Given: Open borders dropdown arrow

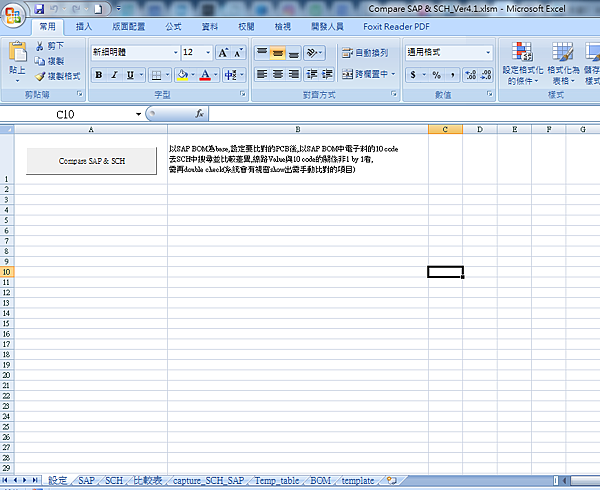Looking at the screenshot, I should [167, 75].
